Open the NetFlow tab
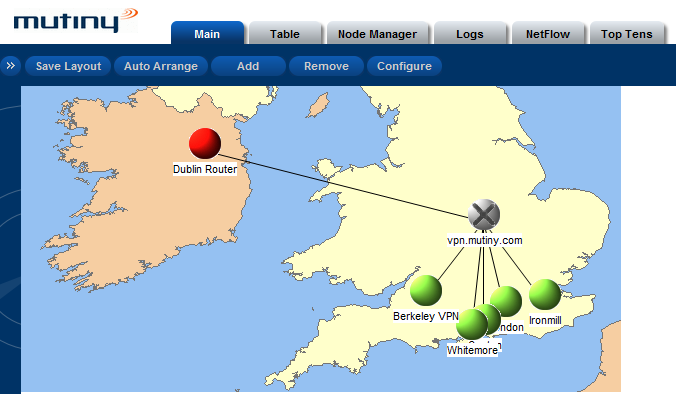The width and height of the screenshot is (676, 394). click(x=548, y=34)
